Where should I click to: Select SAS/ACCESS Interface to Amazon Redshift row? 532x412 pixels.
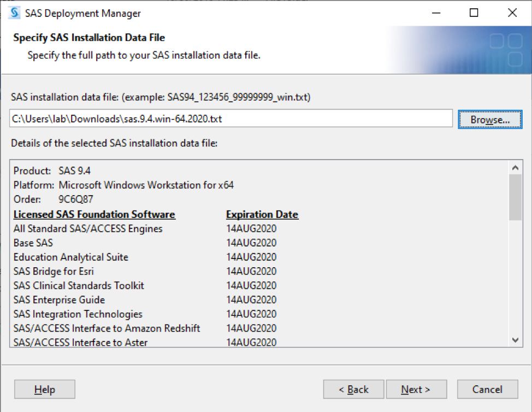pos(145,328)
